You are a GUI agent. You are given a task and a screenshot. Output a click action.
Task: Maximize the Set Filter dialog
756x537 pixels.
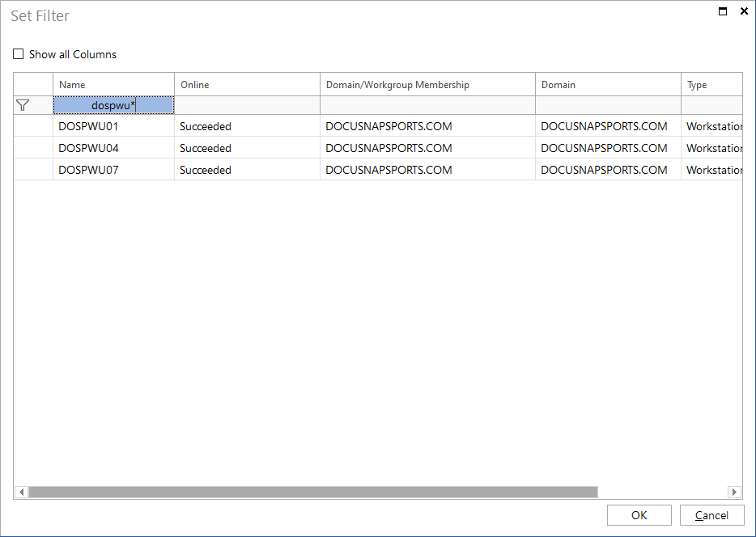click(x=723, y=11)
